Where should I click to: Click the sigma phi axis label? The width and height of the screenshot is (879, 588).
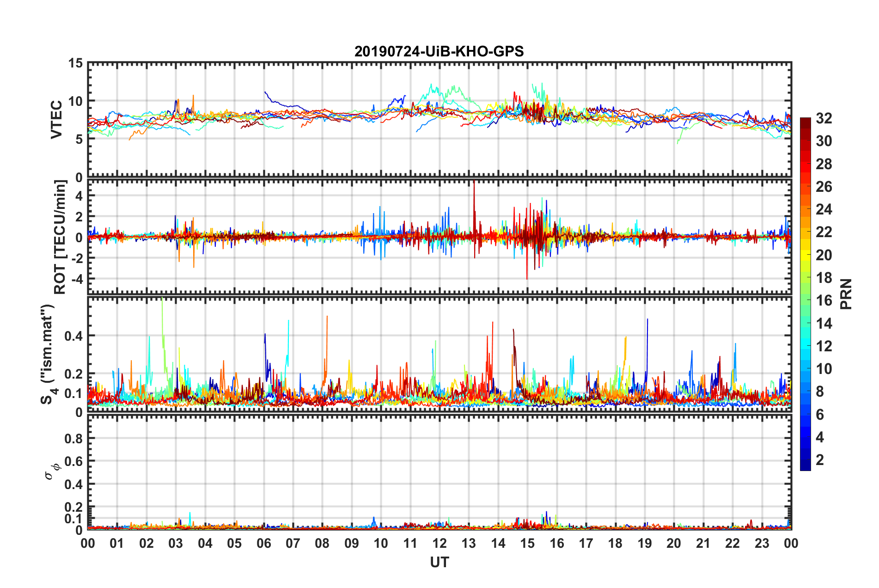click(52, 472)
